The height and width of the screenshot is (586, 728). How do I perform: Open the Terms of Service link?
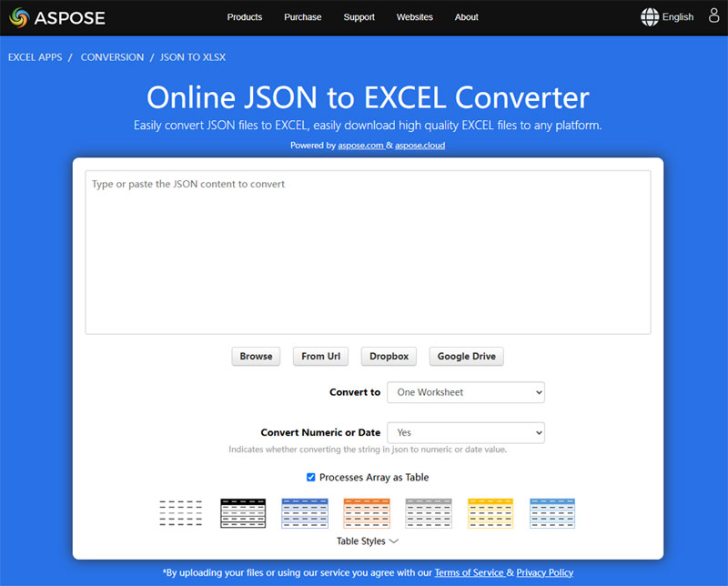pos(470,572)
